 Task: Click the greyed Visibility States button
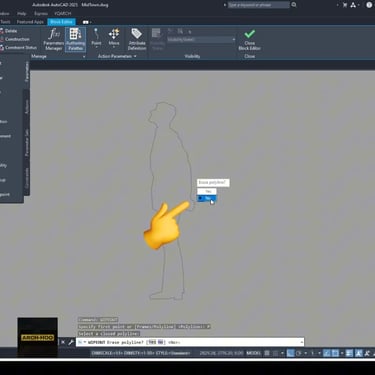[x=157, y=39]
